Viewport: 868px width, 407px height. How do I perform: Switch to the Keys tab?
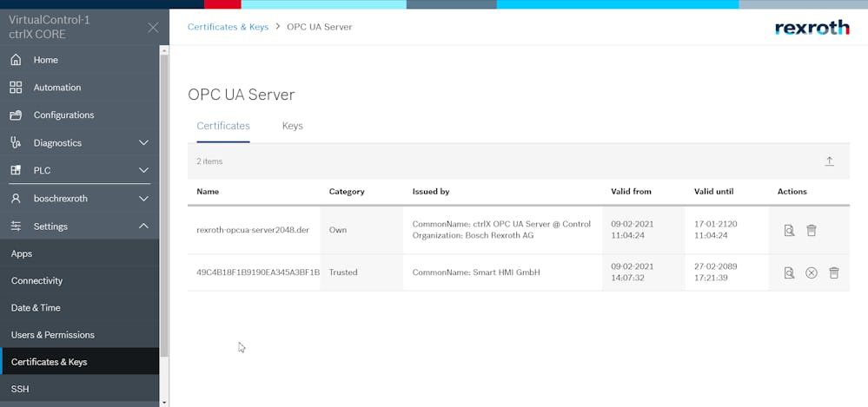(x=292, y=126)
